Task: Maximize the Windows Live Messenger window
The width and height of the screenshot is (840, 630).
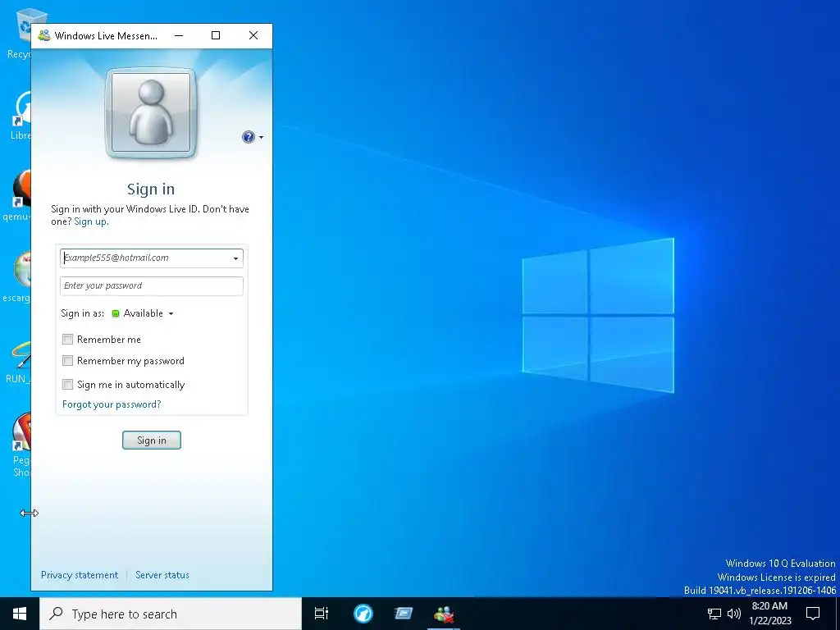Action: [216, 35]
